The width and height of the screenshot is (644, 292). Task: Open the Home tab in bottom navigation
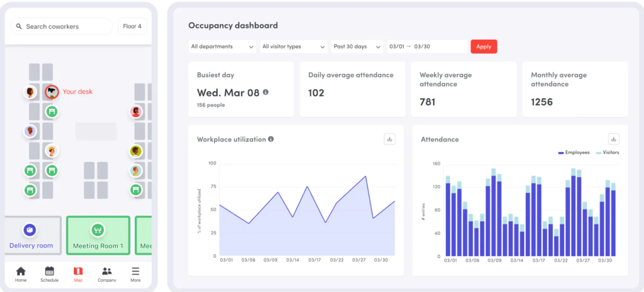pyautogui.click(x=21, y=274)
